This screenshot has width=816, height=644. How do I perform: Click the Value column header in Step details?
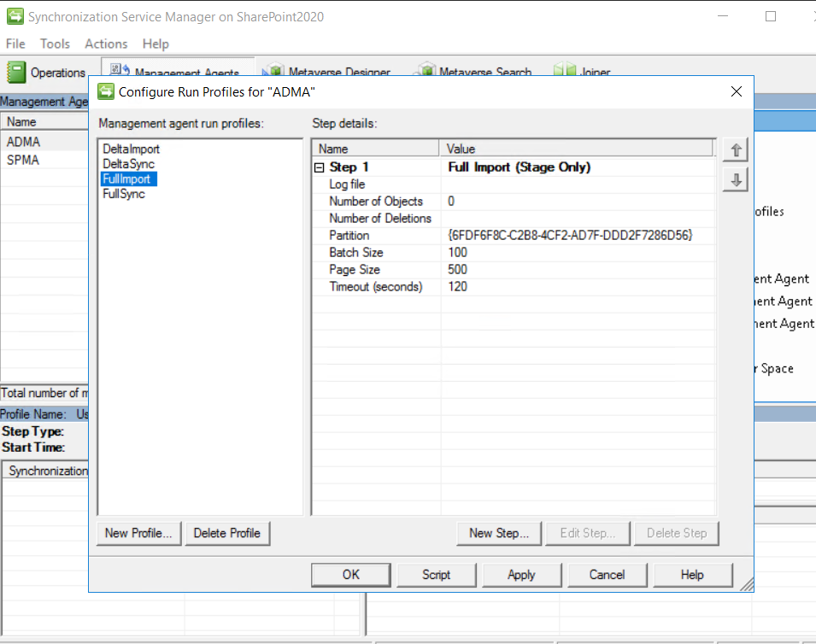coord(576,149)
